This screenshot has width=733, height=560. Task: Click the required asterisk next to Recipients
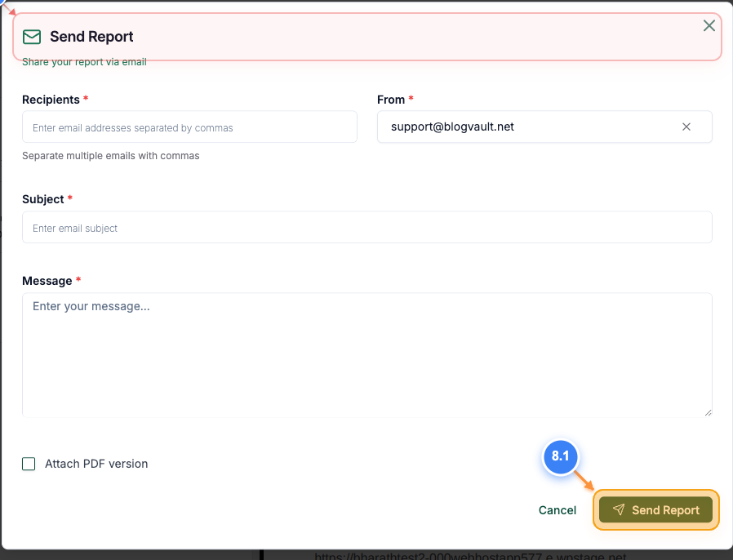point(87,100)
